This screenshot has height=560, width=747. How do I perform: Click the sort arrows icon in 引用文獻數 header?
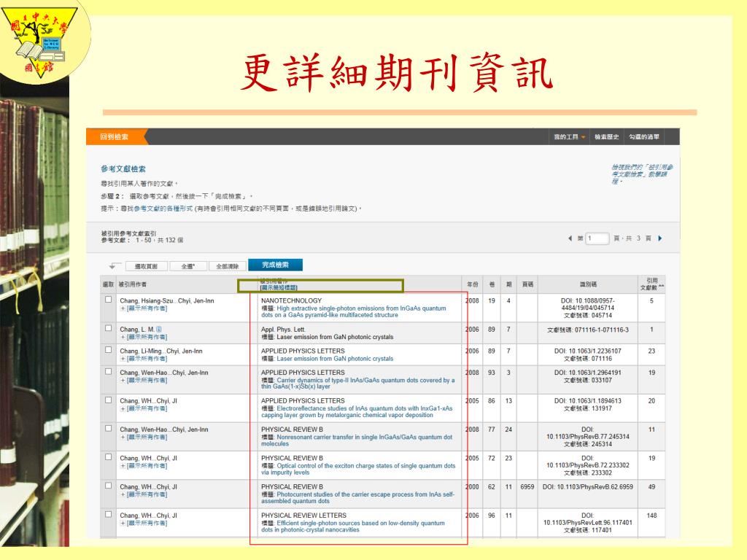(x=661, y=288)
